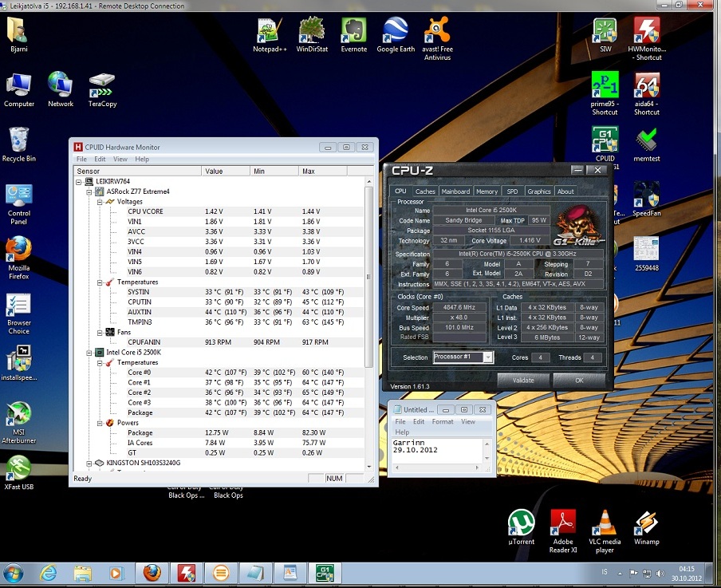Viewport: 721px width, 588px height.
Task: Launch MSI Afterburner from desktop
Action: (18, 414)
